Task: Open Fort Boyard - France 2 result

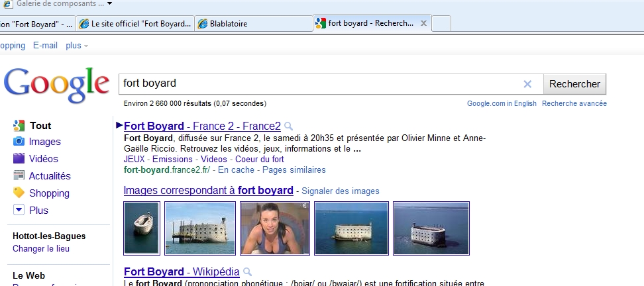Action: click(x=202, y=126)
